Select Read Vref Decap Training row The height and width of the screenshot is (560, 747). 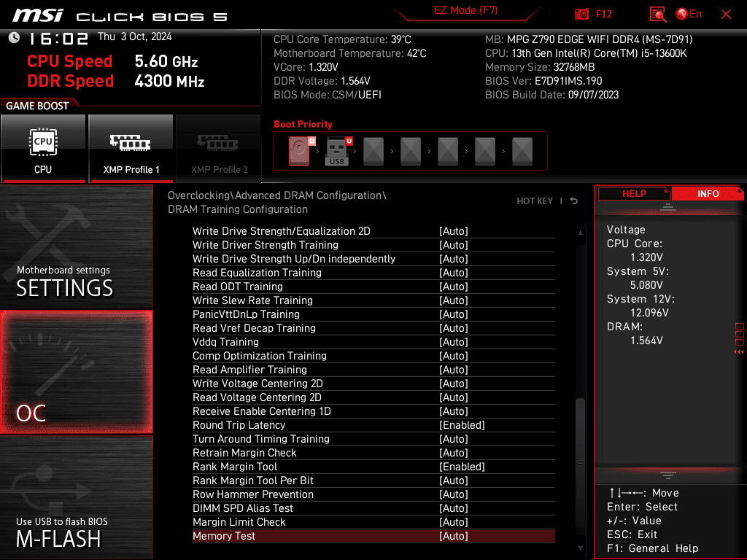[x=373, y=327]
